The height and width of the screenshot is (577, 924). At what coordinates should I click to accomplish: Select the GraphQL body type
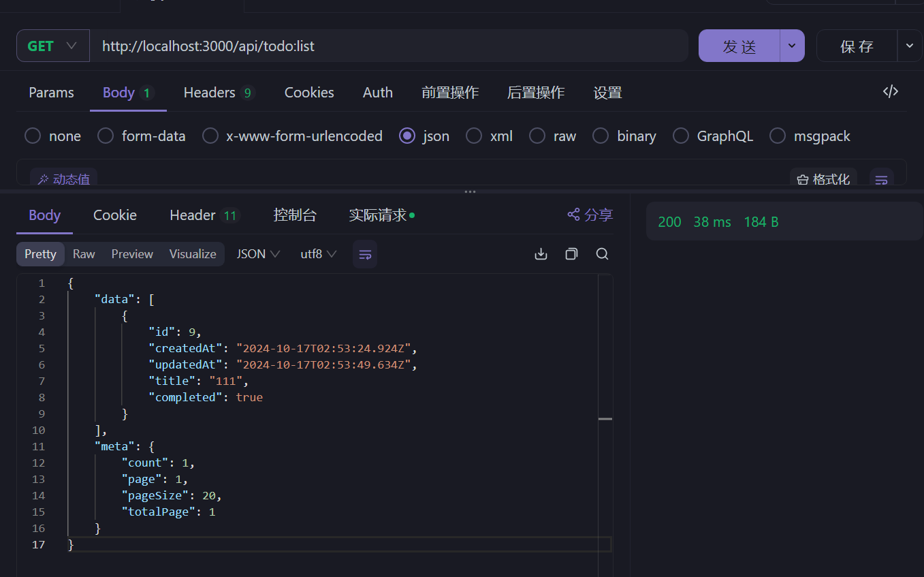[714, 136]
